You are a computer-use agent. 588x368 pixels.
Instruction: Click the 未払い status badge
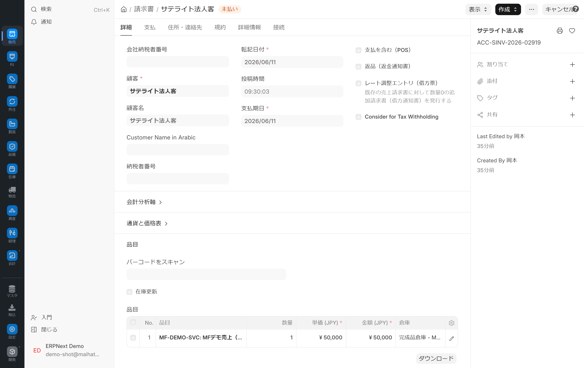230,9
